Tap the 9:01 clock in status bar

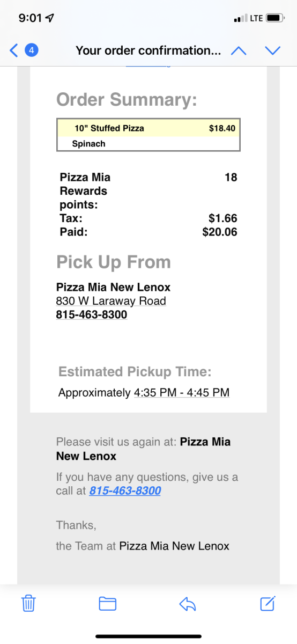click(x=31, y=18)
